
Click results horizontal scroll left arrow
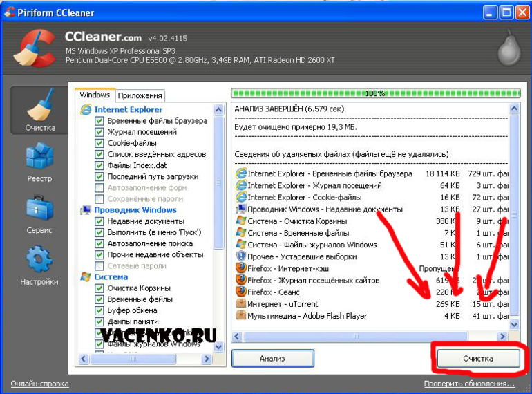238,337
